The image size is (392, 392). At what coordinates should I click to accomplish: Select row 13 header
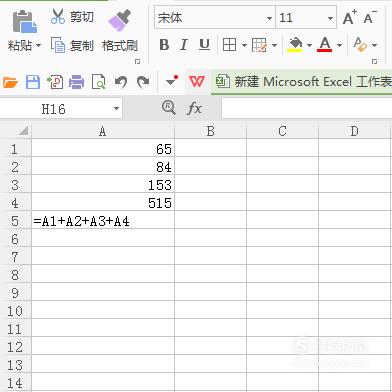[x=15, y=365]
